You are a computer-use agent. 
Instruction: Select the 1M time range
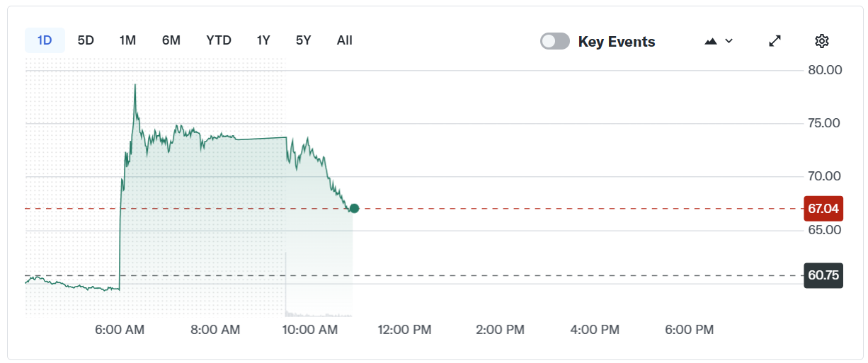click(x=127, y=40)
